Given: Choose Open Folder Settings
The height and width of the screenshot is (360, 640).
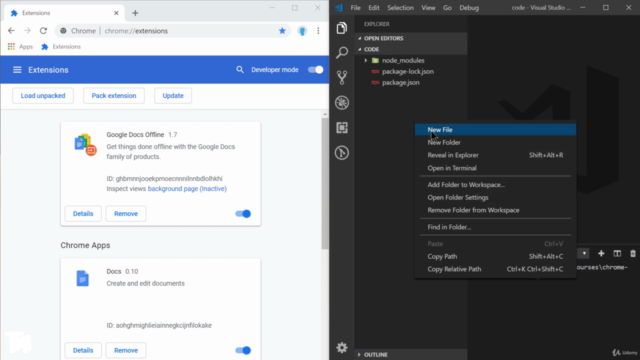Looking at the screenshot, I should point(495,198).
